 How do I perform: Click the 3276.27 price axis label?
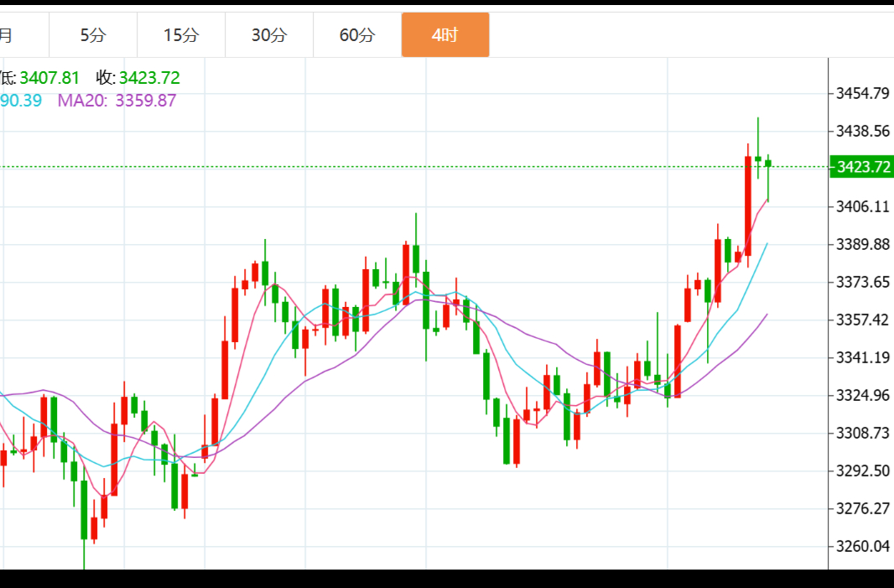click(x=863, y=508)
